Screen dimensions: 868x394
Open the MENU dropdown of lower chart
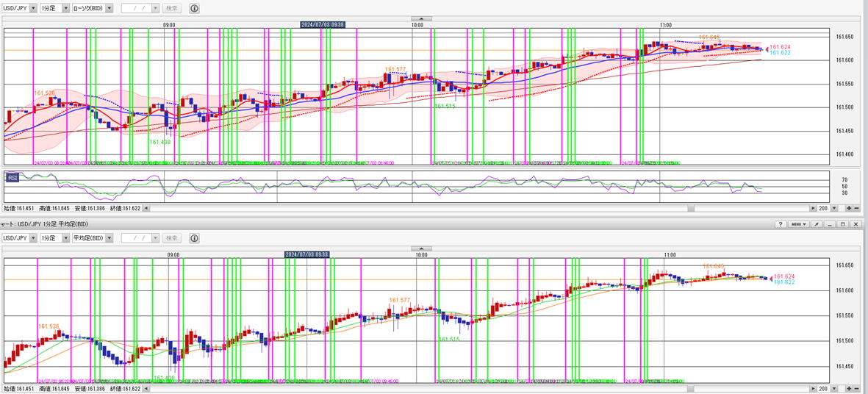799,224
